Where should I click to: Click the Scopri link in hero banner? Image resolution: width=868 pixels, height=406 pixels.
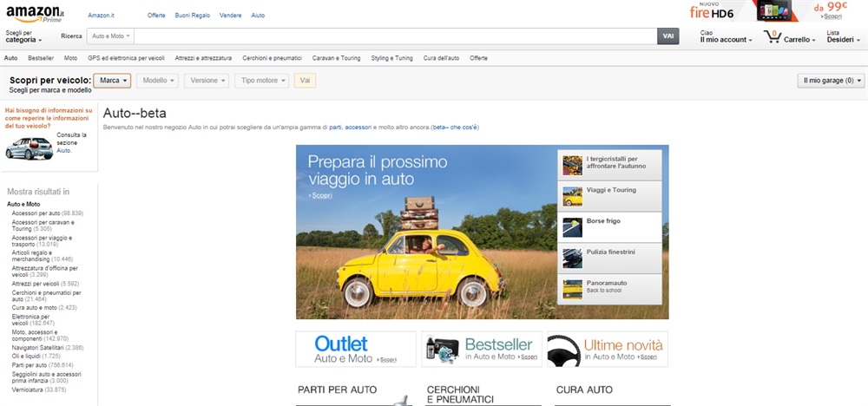[x=320, y=195]
